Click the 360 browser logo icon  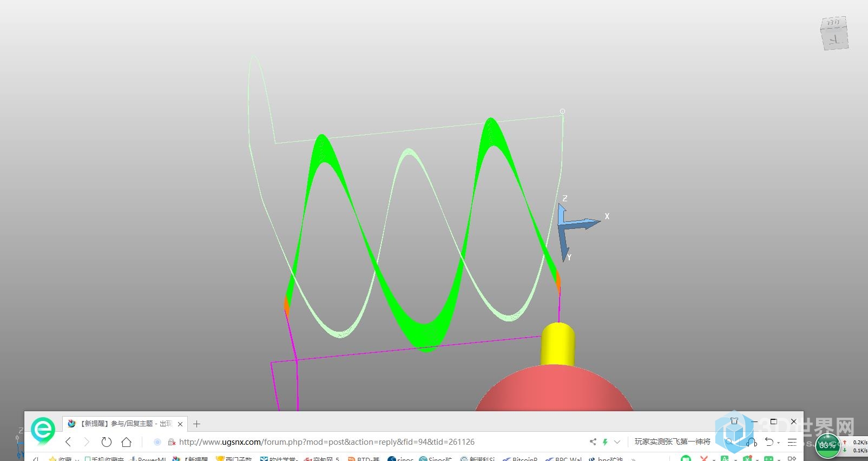(x=43, y=430)
